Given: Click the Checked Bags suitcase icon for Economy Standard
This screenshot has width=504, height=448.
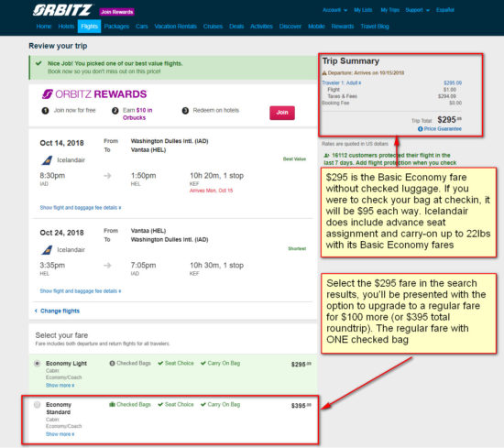Looking at the screenshot, I should (x=112, y=404).
